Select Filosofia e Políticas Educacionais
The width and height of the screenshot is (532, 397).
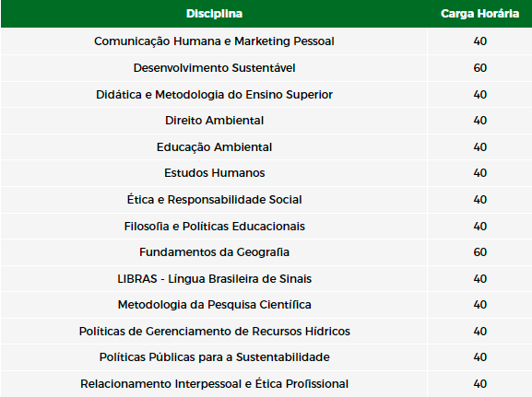[214, 226]
